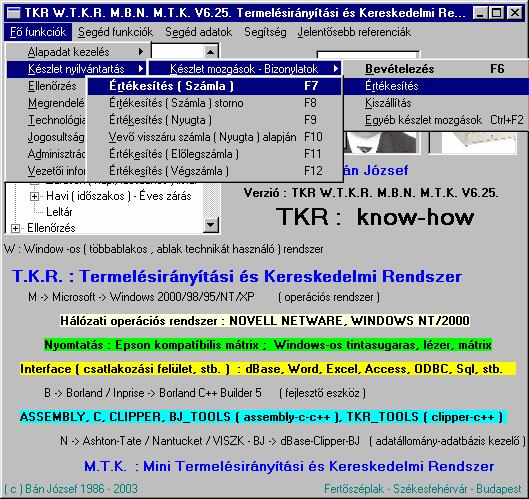Click the Hálózati operációs rendszer line
The width and height of the screenshot is (529, 499).
point(265,321)
